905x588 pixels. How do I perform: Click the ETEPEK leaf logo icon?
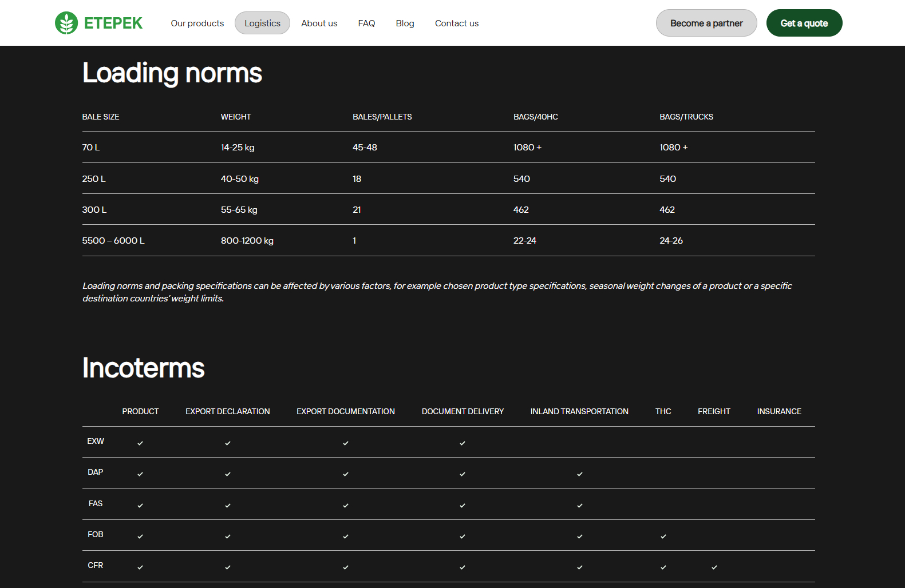click(66, 23)
